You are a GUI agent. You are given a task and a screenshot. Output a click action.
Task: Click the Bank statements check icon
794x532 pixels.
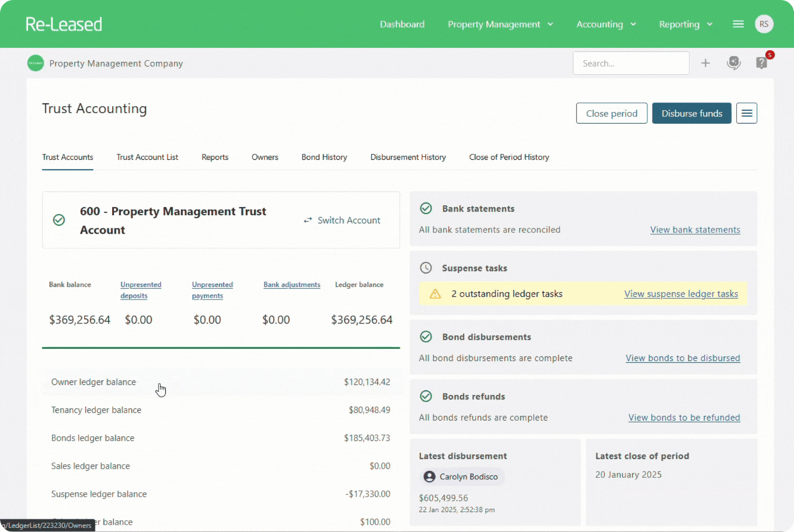click(x=426, y=208)
